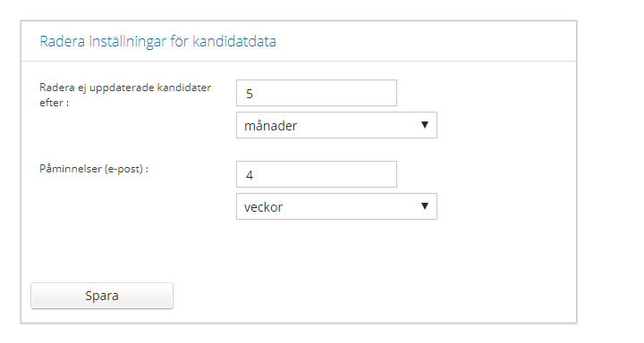Click the Påminnelser (e-post) label
The height and width of the screenshot is (343, 644).
point(94,169)
